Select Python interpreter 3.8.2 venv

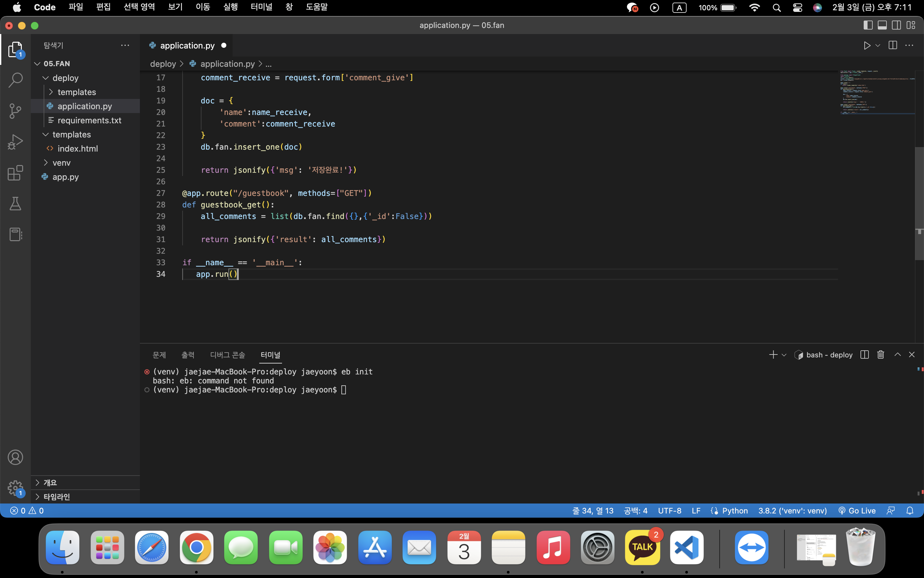click(793, 511)
